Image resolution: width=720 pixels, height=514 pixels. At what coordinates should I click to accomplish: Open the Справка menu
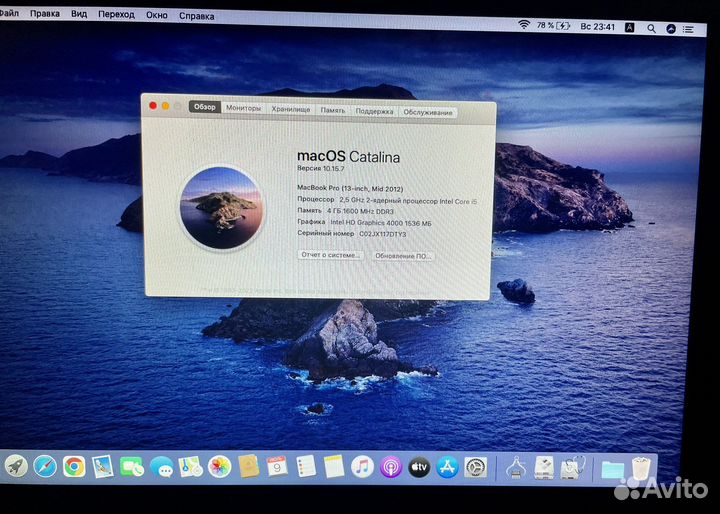click(196, 16)
